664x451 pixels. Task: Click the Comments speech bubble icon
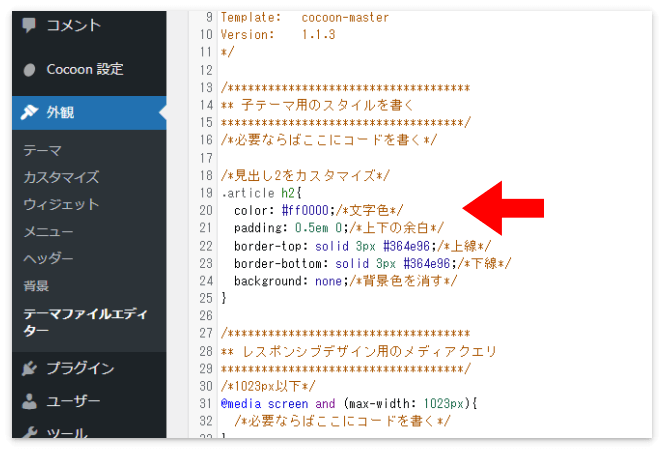pos(29,25)
